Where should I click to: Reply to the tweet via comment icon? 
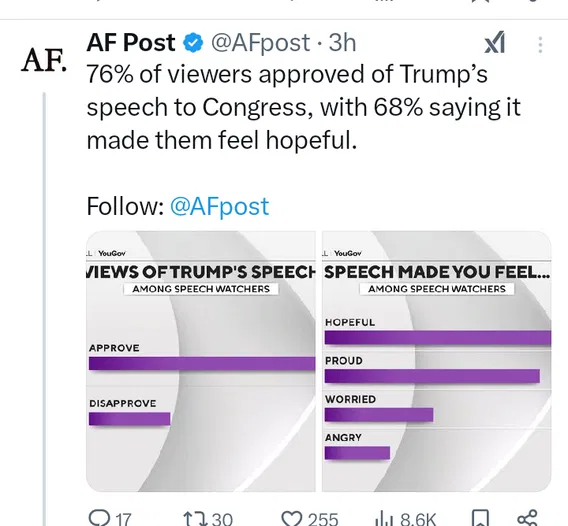(x=97, y=517)
